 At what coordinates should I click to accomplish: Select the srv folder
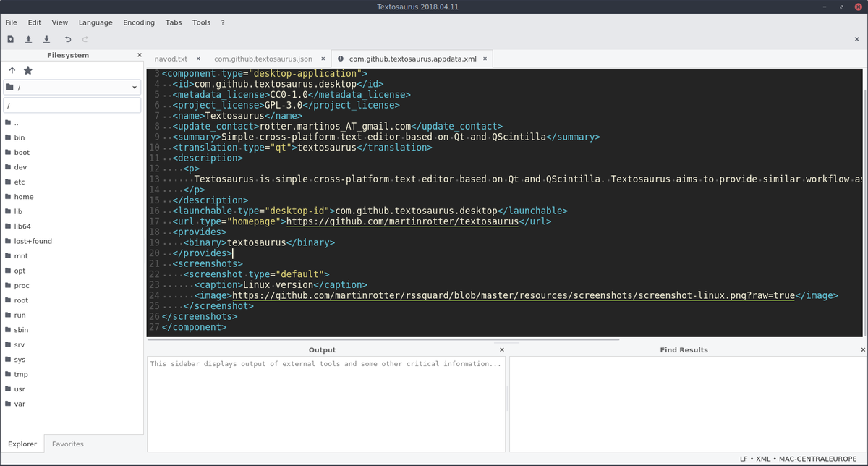pos(72,344)
